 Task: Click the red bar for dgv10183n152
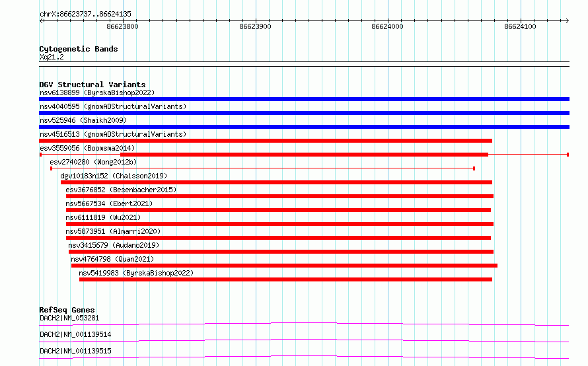click(276, 182)
